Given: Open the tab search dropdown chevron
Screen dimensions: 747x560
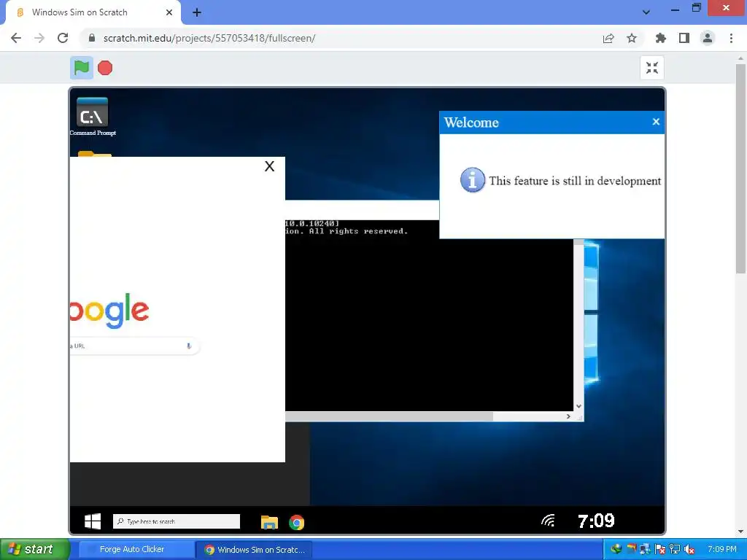Looking at the screenshot, I should [x=646, y=12].
